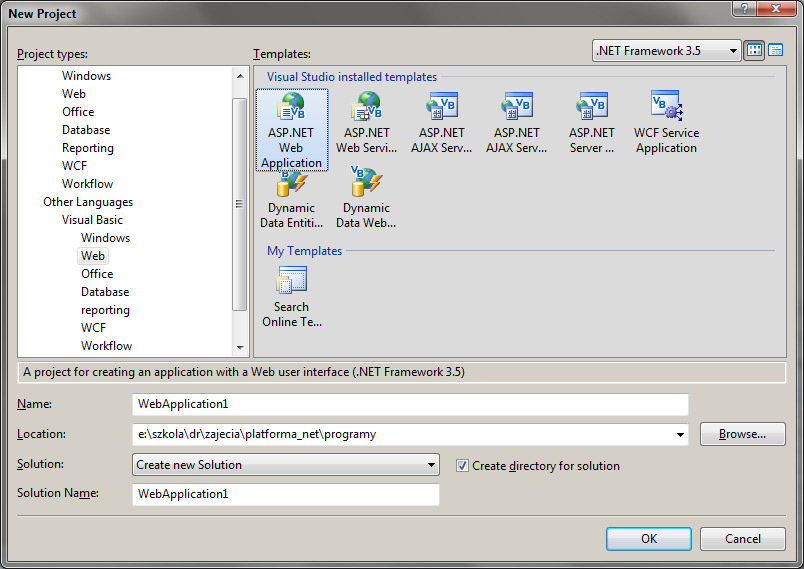This screenshot has height=569, width=804.
Task: Click project types scrollbar down arrow
Action: (x=240, y=348)
